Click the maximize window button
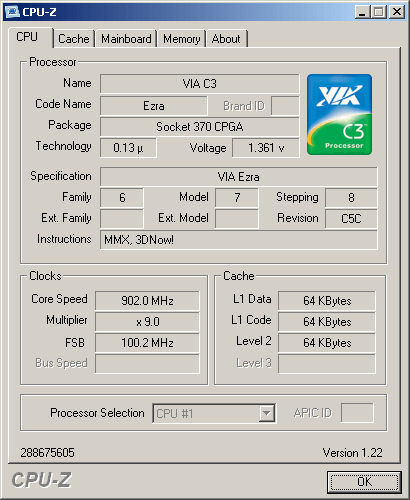This screenshot has height=500, width=410. (x=379, y=12)
